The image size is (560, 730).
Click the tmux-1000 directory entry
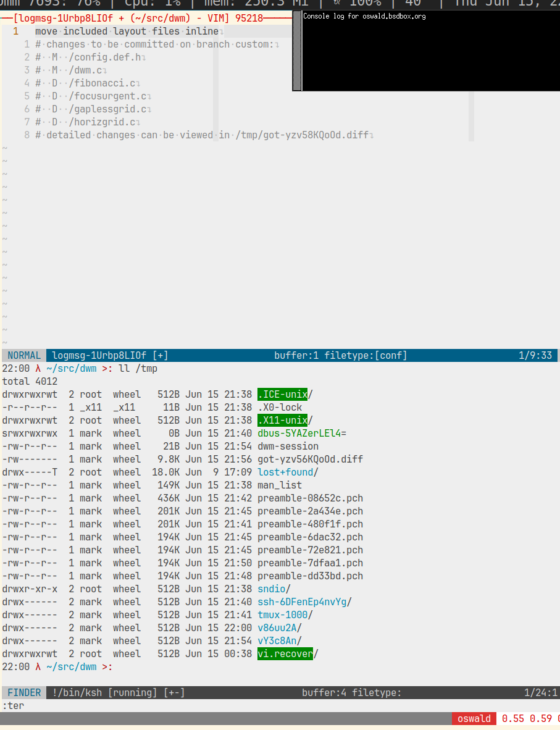pyautogui.click(x=282, y=615)
